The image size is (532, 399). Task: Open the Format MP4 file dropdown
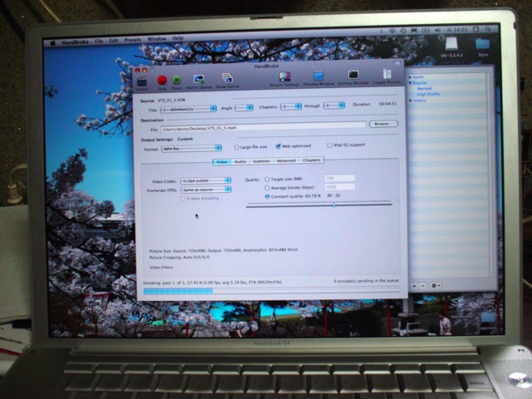191,148
